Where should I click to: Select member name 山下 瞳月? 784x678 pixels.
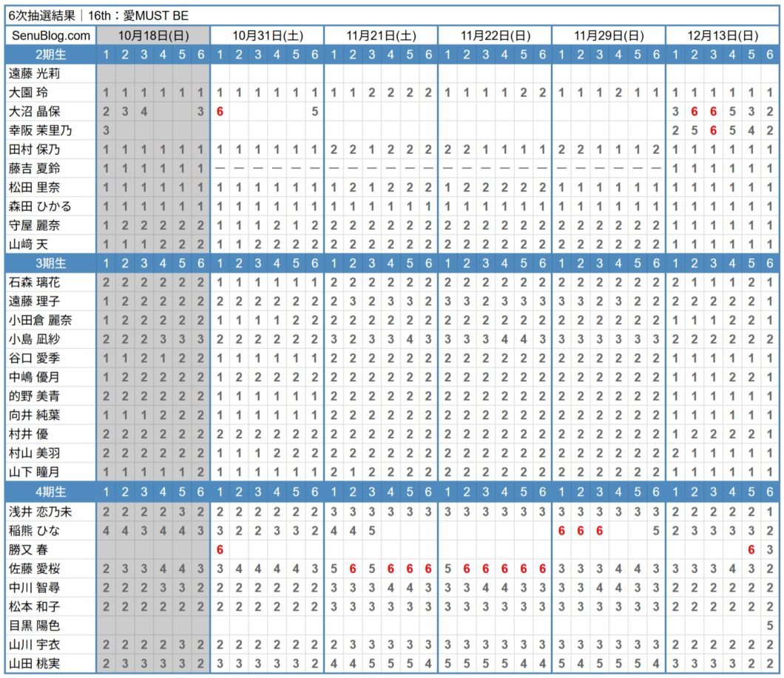(x=35, y=473)
